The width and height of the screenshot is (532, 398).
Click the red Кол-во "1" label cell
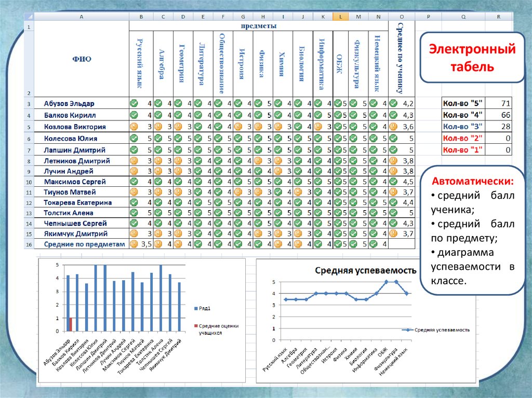pos(463,149)
